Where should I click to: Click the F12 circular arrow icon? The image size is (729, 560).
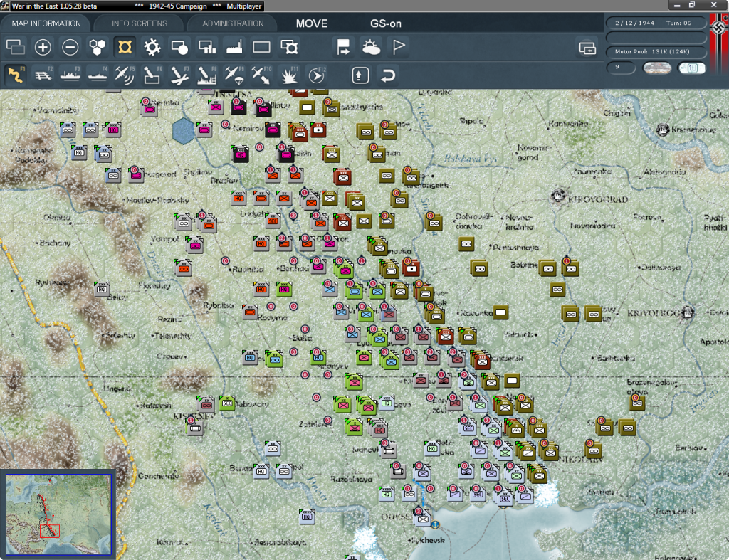(316, 75)
